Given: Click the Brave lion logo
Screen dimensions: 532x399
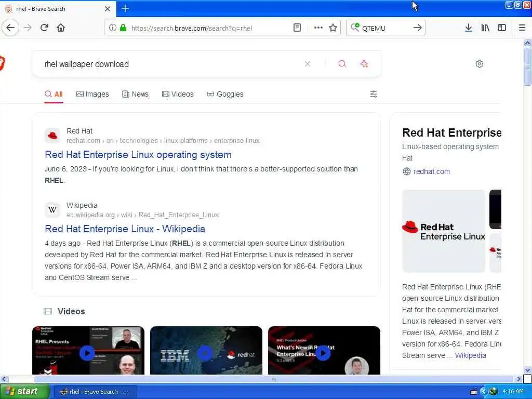Looking at the screenshot, I should 2,63.
